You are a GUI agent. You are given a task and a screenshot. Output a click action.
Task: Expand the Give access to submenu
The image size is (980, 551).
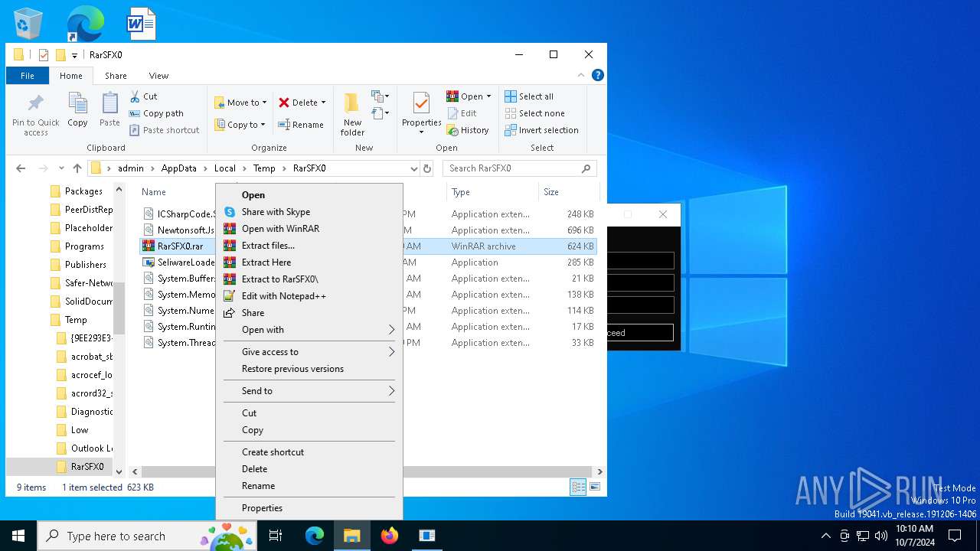pos(309,352)
